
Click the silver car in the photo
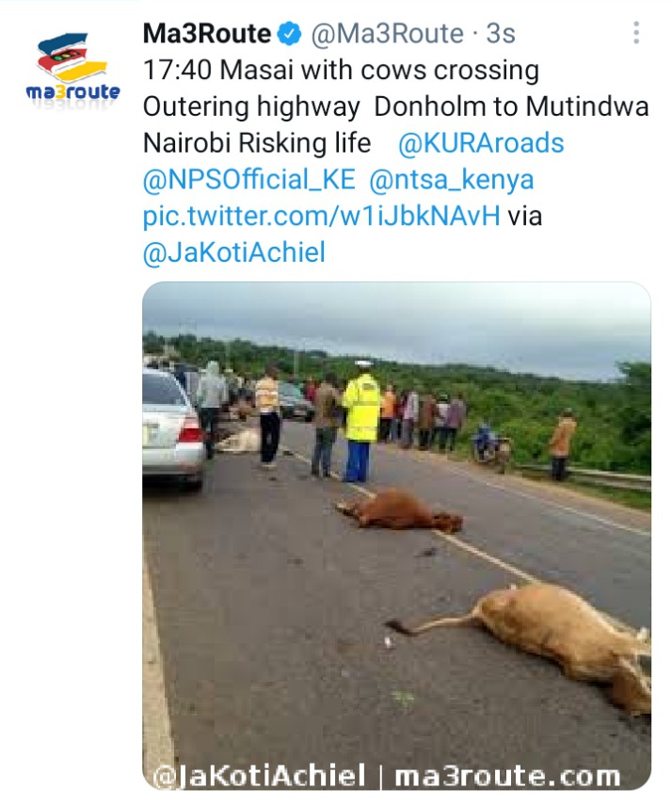173,428
